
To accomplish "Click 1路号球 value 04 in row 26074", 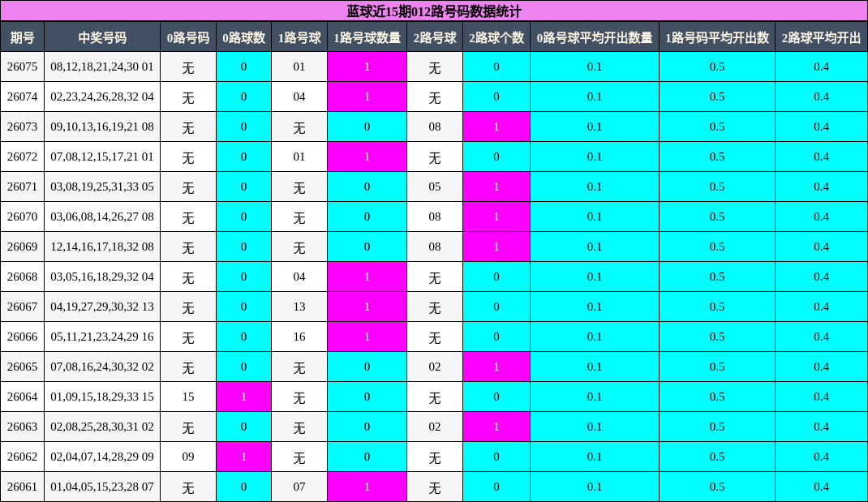I will (x=299, y=97).
